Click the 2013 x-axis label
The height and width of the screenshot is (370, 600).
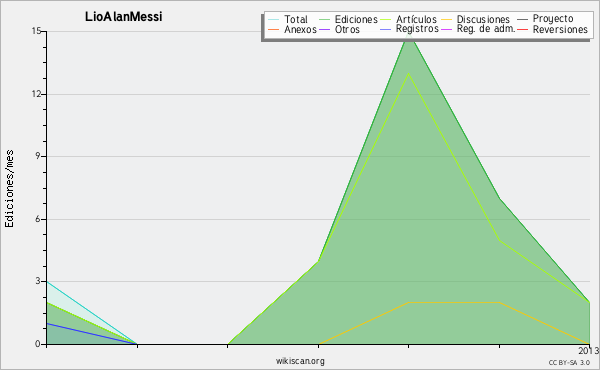[589, 350]
